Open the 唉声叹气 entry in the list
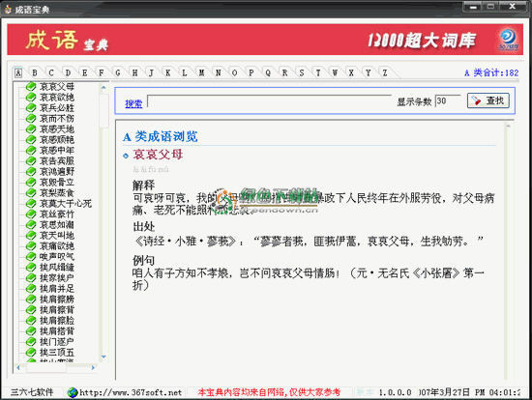This screenshot has width=532, height=400. [x=57, y=257]
